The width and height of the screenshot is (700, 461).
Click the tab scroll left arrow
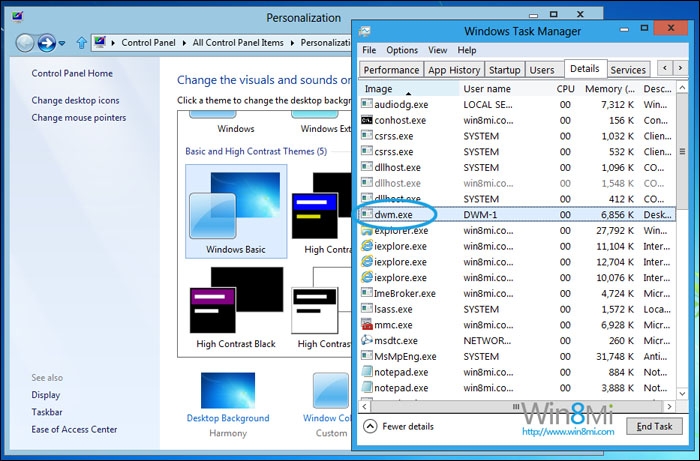pos(665,68)
